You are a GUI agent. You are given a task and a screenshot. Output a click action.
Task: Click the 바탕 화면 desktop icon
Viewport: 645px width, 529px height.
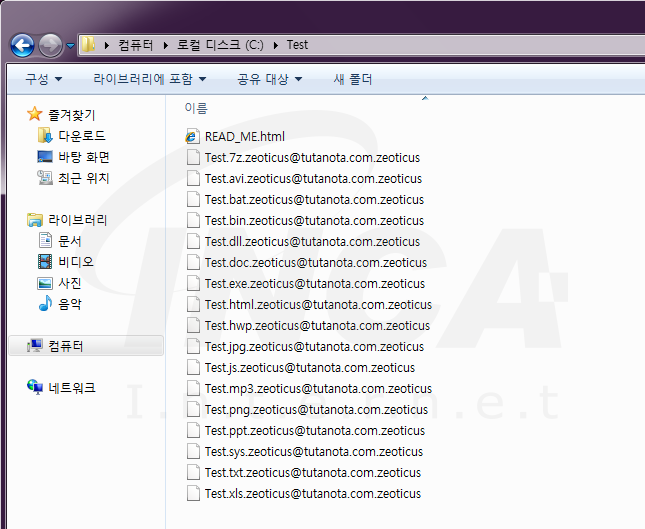pyautogui.click(x=45, y=157)
